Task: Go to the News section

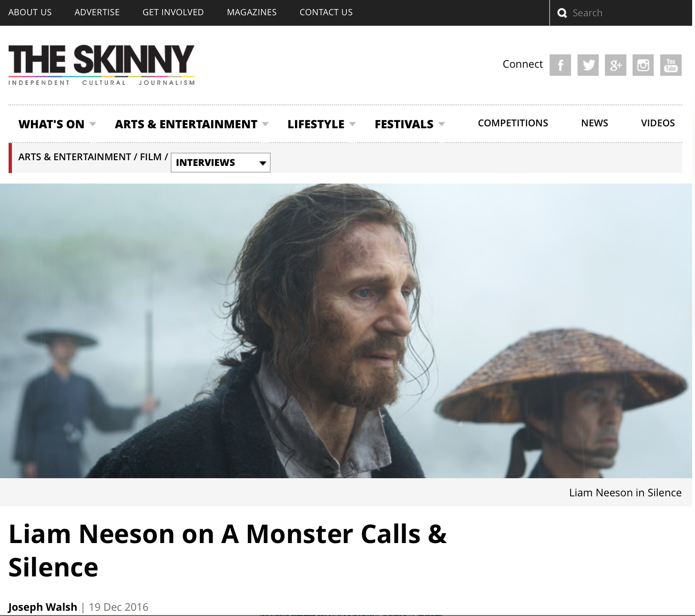Action: tap(594, 123)
